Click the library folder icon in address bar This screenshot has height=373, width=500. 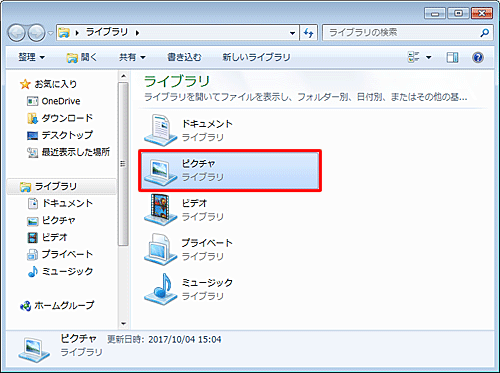[64, 33]
